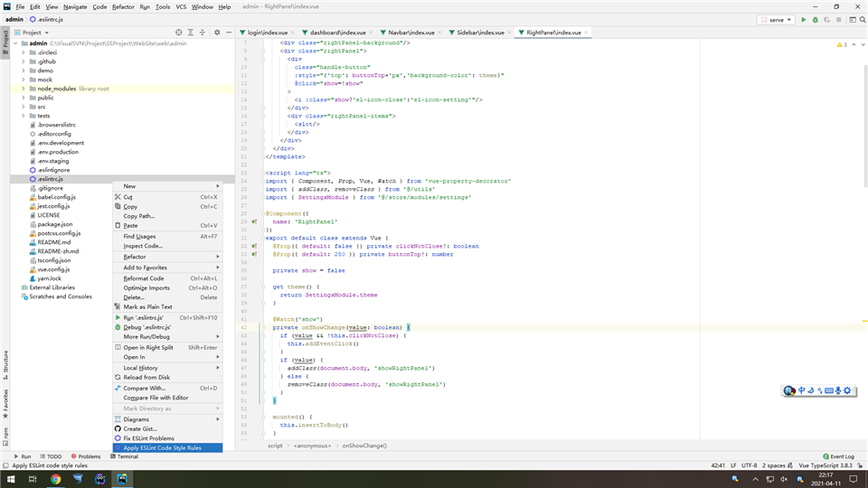Click Cut in the context menu
The image size is (868, 488).
coord(168,197)
